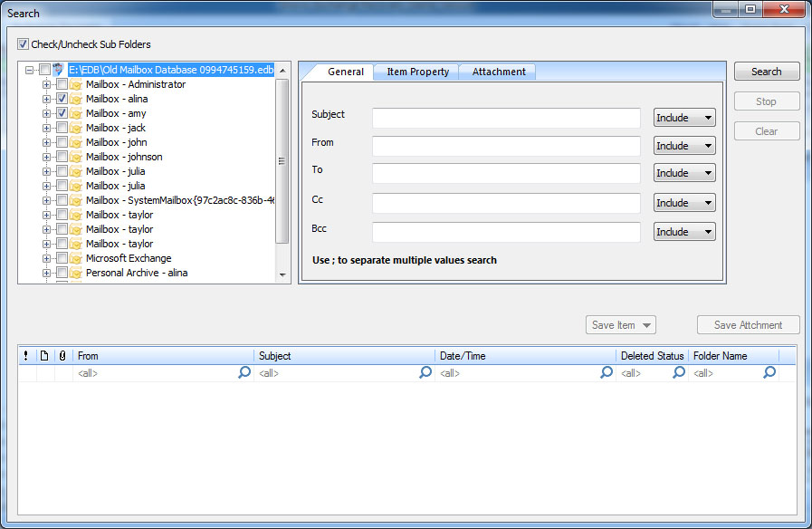Uncheck the Check/Uncheck Sub Folders checkbox
The width and height of the screenshot is (812, 529).
point(24,44)
